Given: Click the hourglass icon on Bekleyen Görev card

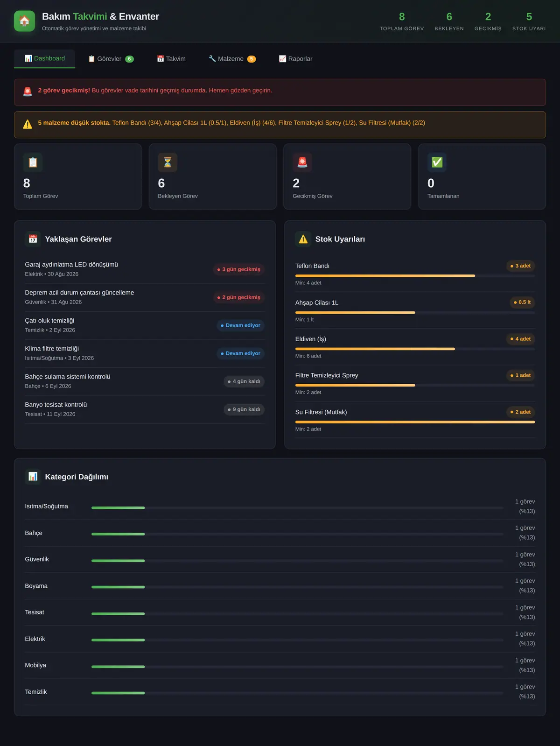Looking at the screenshot, I should click(x=168, y=162).
